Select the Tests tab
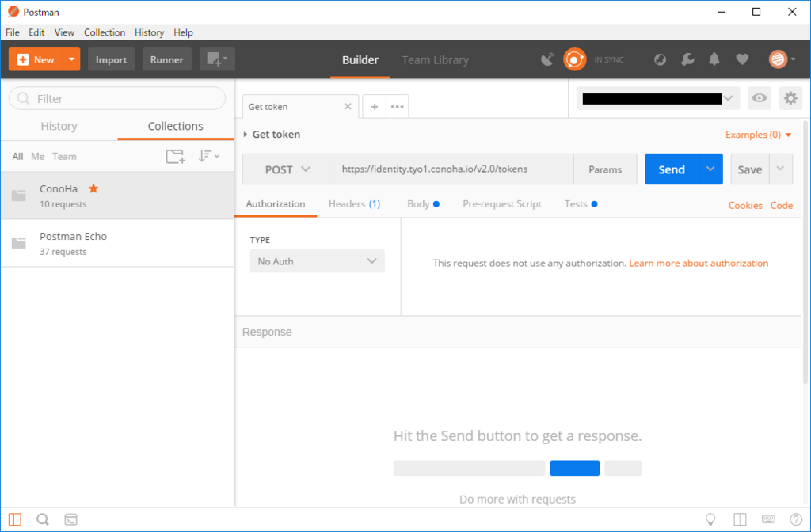Viewport: 811px width, 532px height. pos(581,204)
